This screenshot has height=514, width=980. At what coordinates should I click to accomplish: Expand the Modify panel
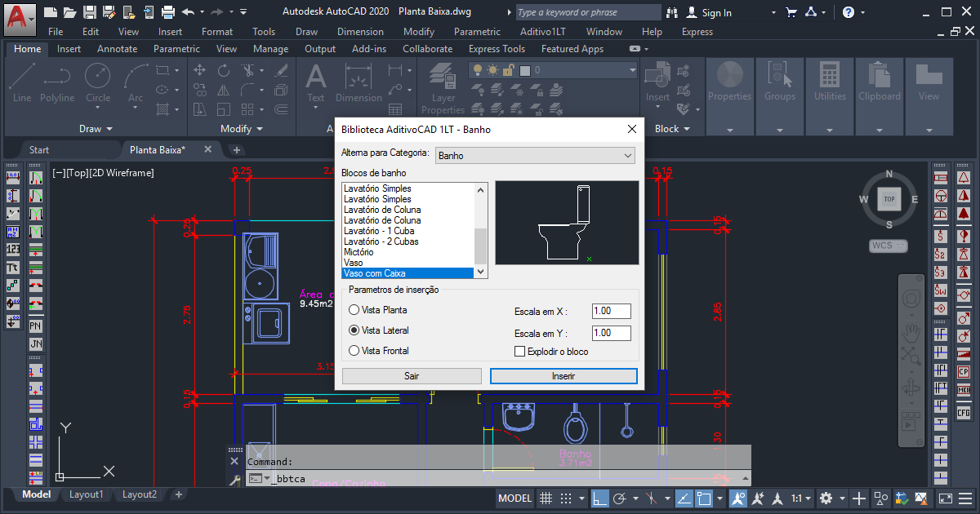(x=243, y=129)
